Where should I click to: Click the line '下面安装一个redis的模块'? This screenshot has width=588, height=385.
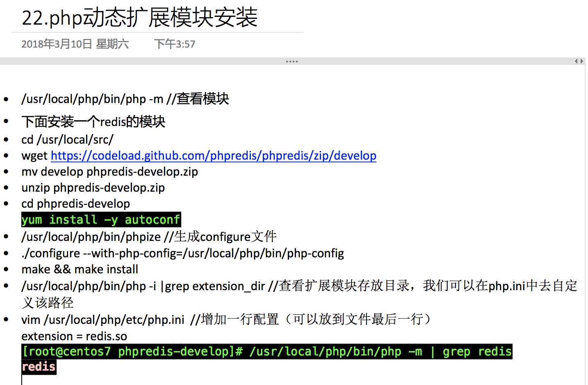pyautogui.click(x=93, y=121)
